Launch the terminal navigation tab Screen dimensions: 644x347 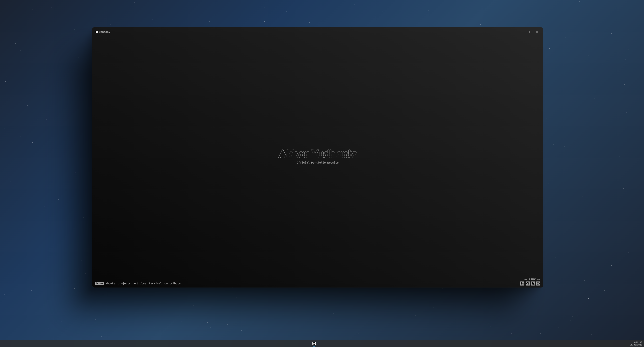point(155,283)
